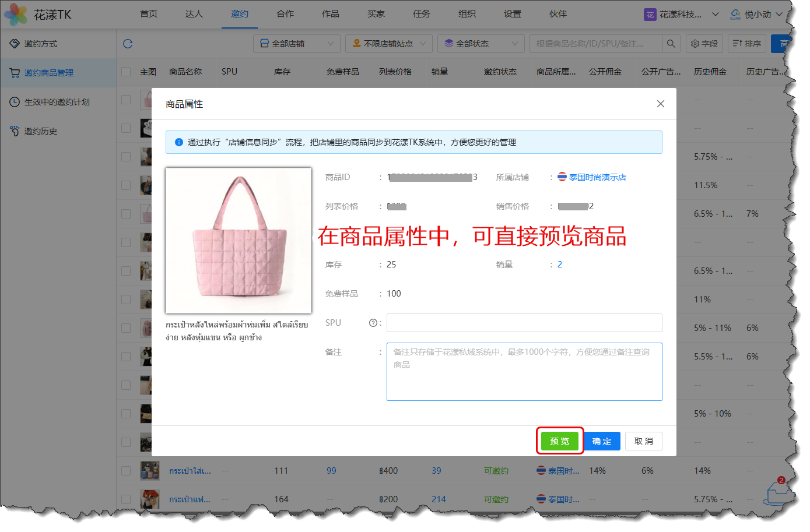Open the floating inbox icon with badge
The image size is (810, 532).
pyautogui.click(x=777, y=493)
